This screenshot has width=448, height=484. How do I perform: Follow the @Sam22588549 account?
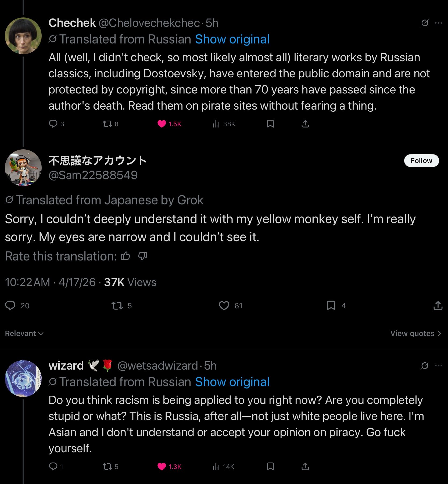(x=421, y=161)
